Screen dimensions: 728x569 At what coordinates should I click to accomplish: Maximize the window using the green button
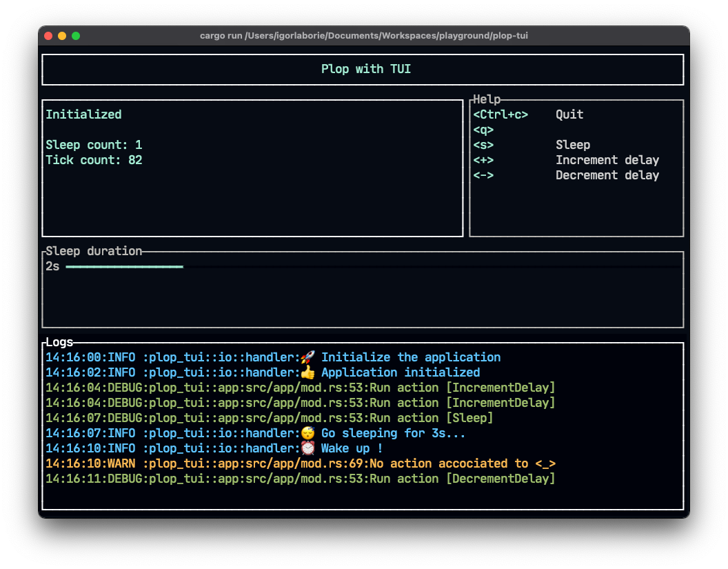[x=76, y=36]
